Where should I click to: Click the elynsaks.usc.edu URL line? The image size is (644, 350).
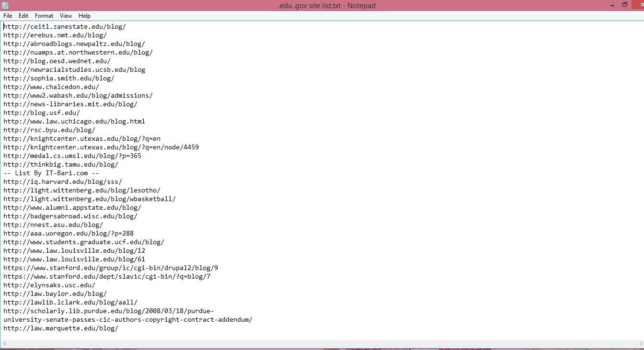[x=49, y=285]
